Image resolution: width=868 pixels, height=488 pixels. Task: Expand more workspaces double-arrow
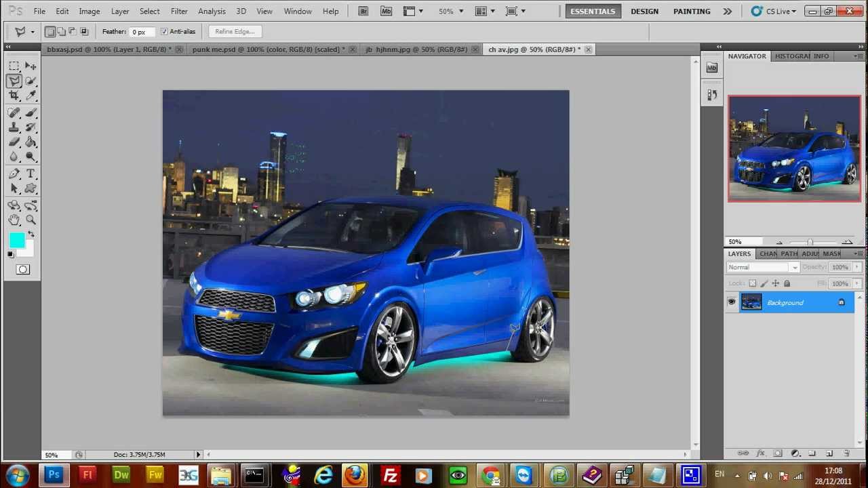(728, 11)
